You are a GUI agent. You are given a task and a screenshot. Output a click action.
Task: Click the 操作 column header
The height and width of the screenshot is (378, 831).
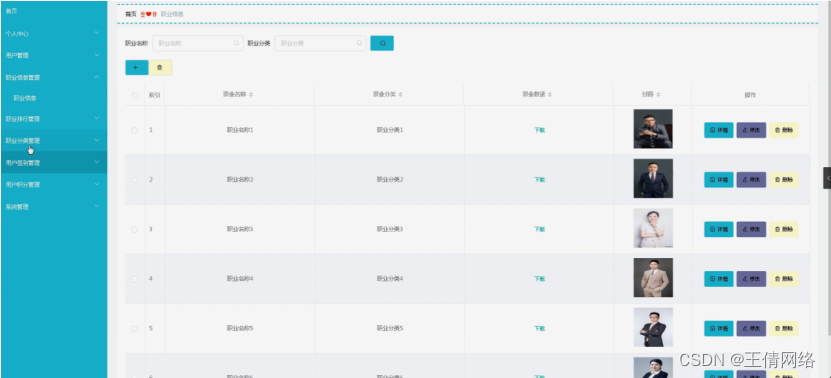[750, 95]
